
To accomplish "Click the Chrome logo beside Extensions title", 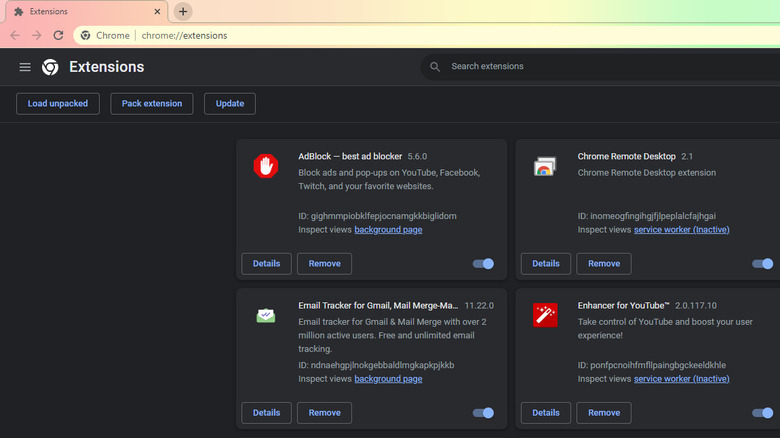I will click(x=50, y=67).
